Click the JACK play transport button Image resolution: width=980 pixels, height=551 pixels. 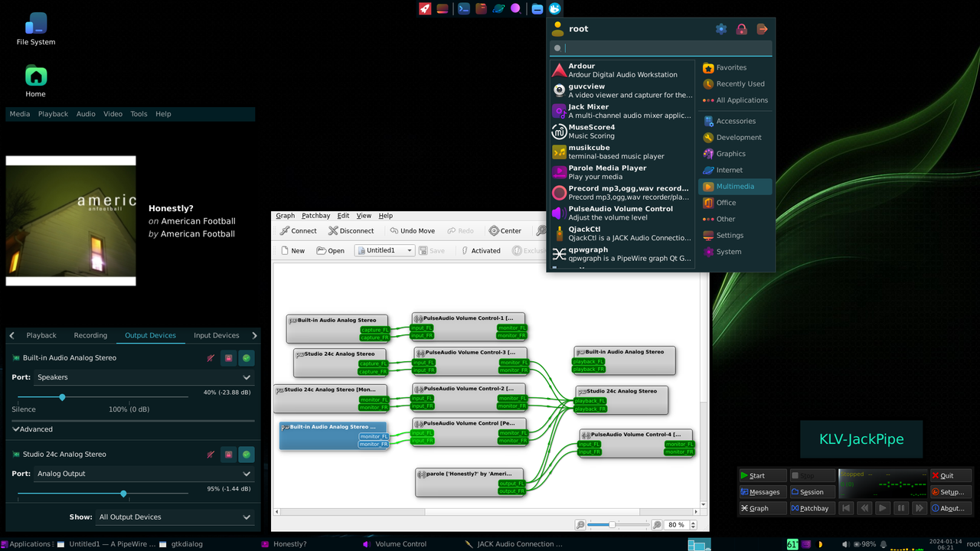point(883,508)
